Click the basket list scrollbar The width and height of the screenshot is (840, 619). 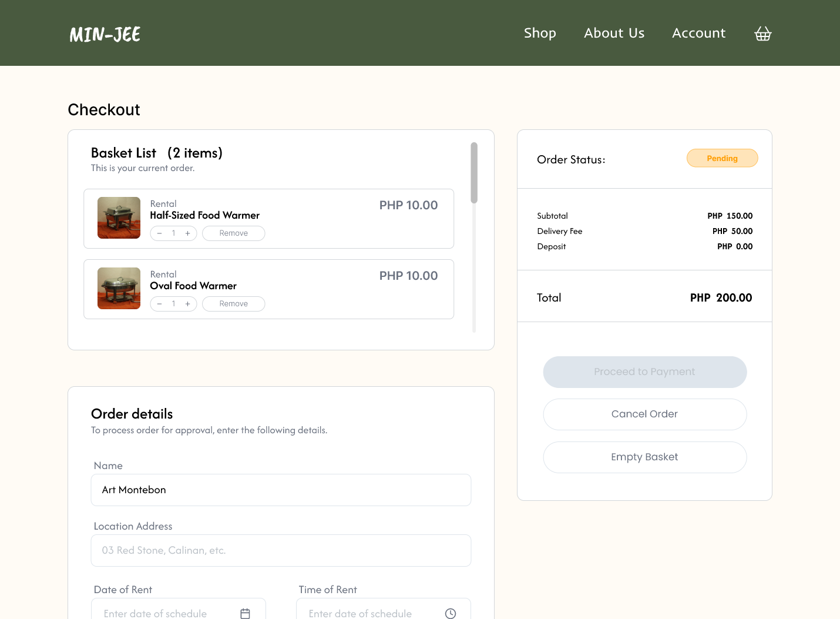[x=474, y=173]
